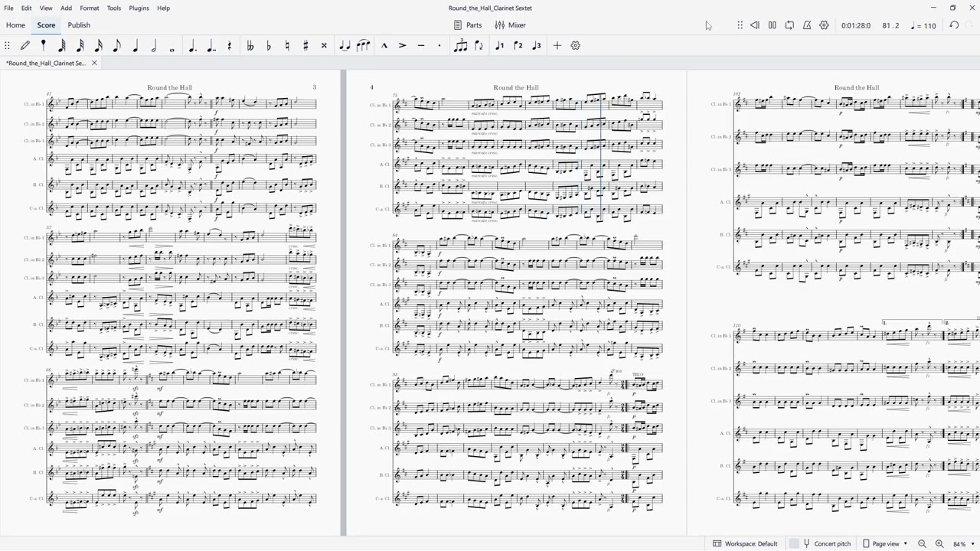Open the Help menu
980x551 pixels.
163,8
